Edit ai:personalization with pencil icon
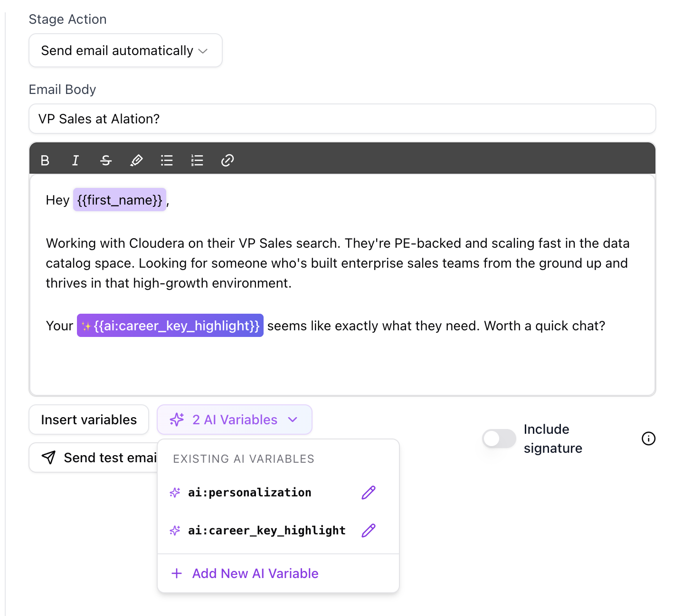Viewport: 682px width, 616px height. pos(369,493)
